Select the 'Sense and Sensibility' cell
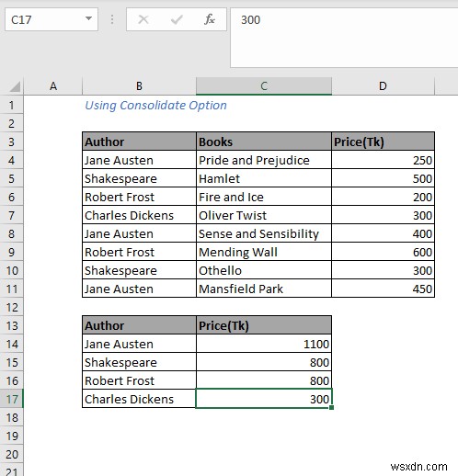This screenshot has width=458, height=476. [x=264, y=233]
